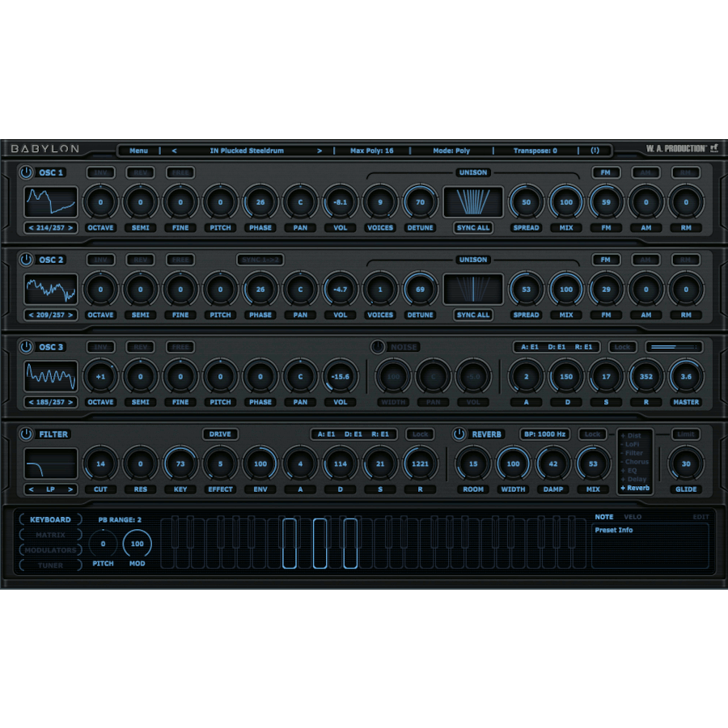Switch to the MODULATORS tab
Screen dimensions: 728x728
pyautogui.click(x=50, y=550)
